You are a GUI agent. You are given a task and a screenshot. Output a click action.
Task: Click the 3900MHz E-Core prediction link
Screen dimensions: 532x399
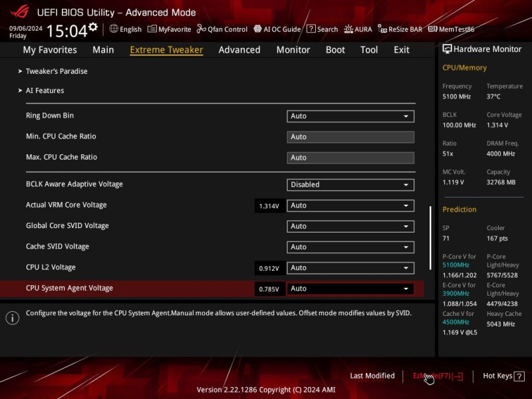tap(456, 293)
